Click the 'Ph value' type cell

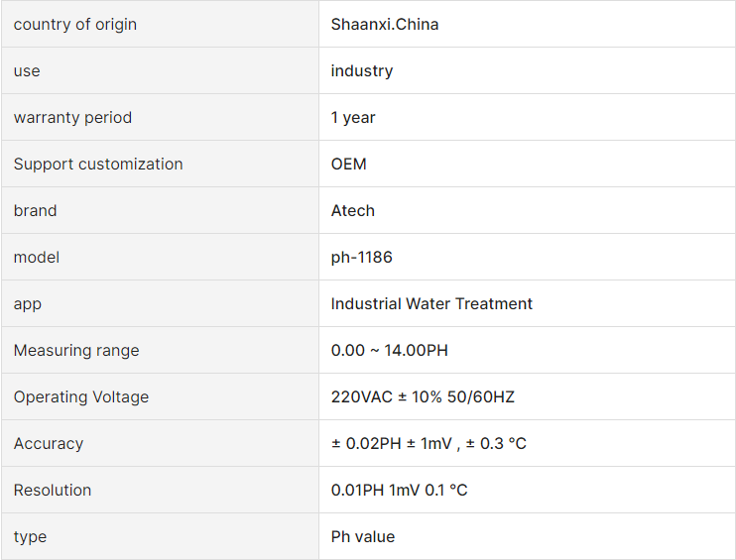point(527,536)
